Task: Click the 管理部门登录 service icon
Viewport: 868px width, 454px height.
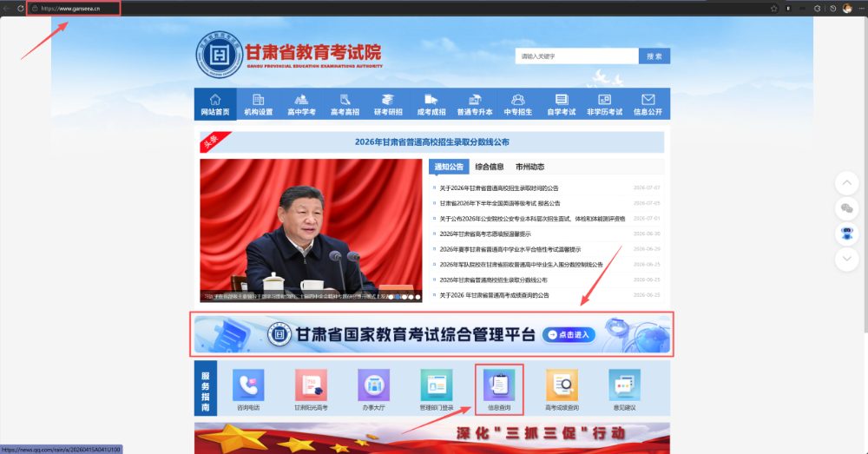Action: pos(437,385)
